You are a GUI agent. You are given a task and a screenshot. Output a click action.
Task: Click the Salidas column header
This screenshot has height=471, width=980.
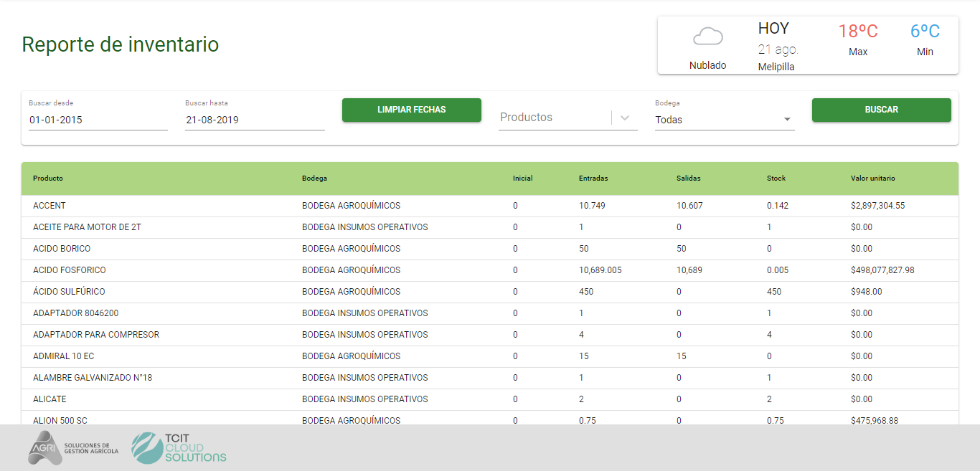(x=689, y=179)
